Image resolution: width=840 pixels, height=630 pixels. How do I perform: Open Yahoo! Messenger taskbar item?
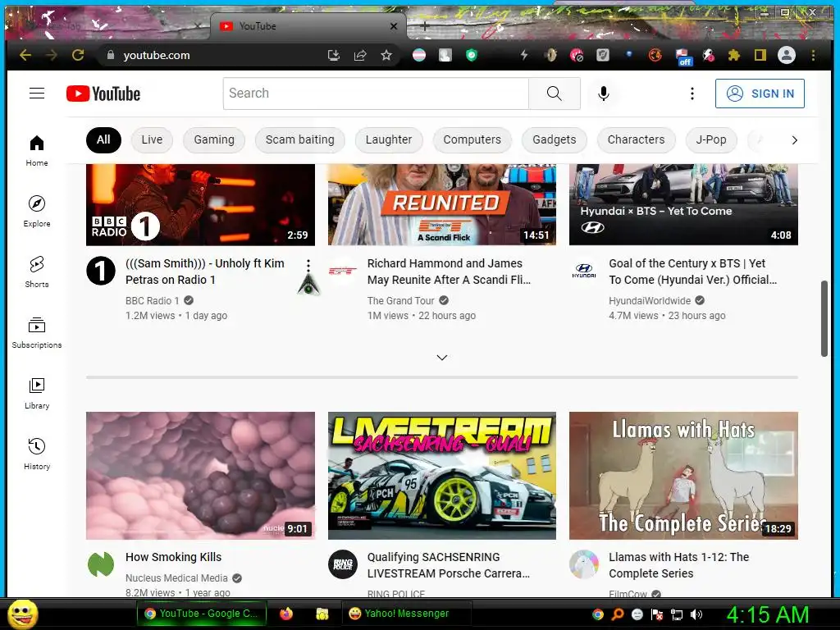point(406,614)
